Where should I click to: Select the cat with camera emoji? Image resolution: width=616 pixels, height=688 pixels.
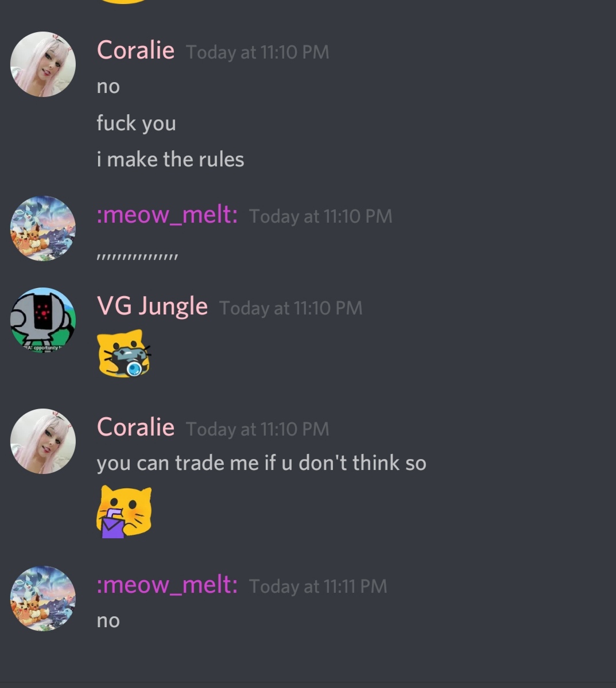123,353
